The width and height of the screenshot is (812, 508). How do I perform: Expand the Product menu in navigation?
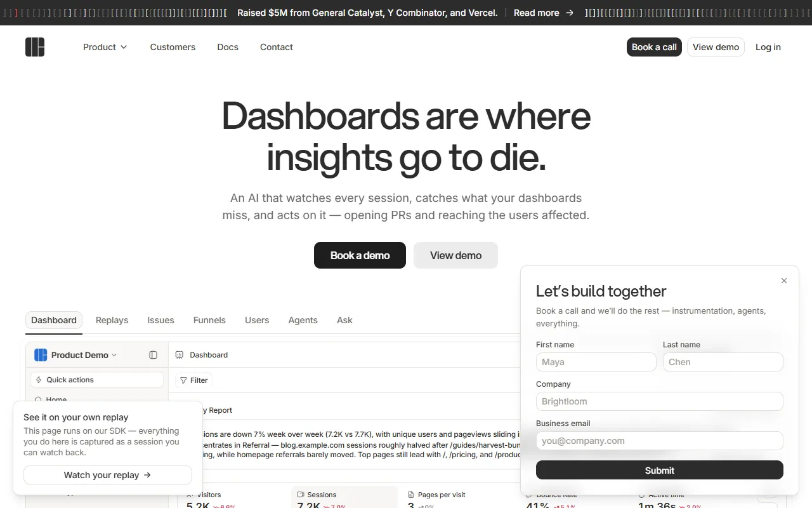105,47
